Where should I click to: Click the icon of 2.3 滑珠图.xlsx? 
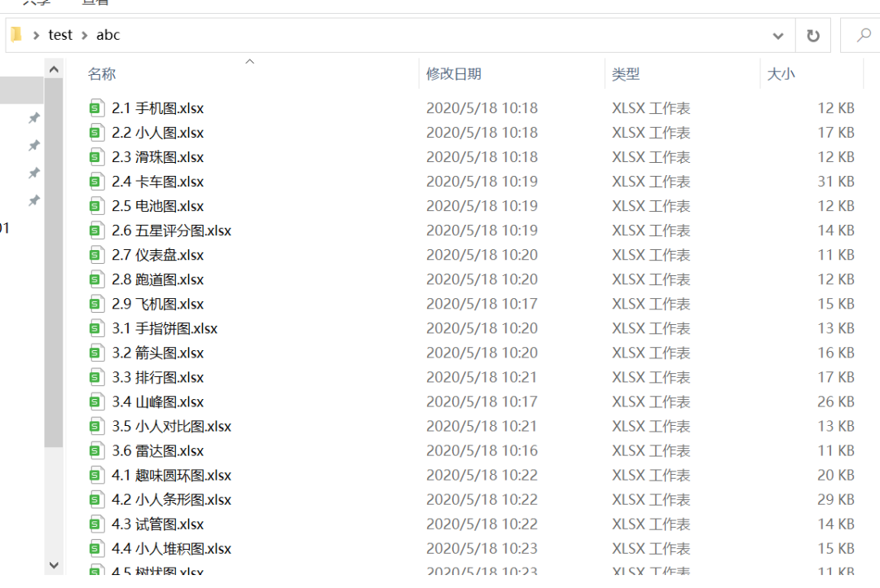(x=96, y=156)
